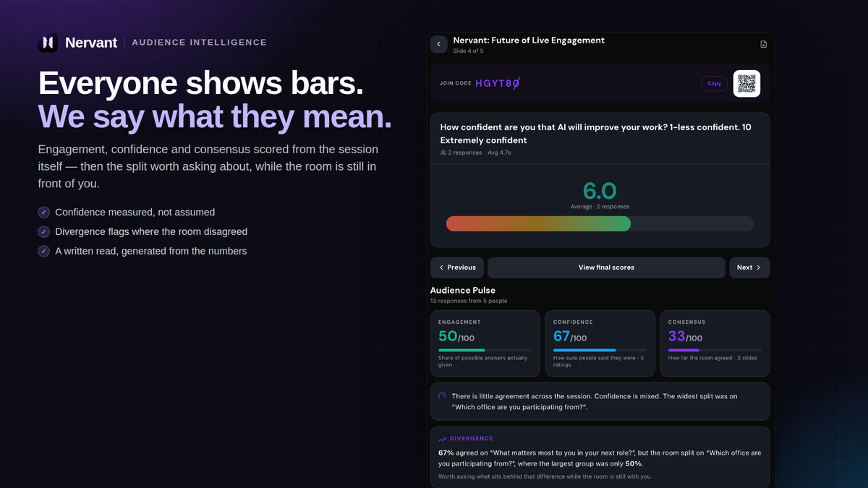
Task: Click the checkmark beside "Divergence flags where the room disagreed"
Action: click(x=44, y=232)
